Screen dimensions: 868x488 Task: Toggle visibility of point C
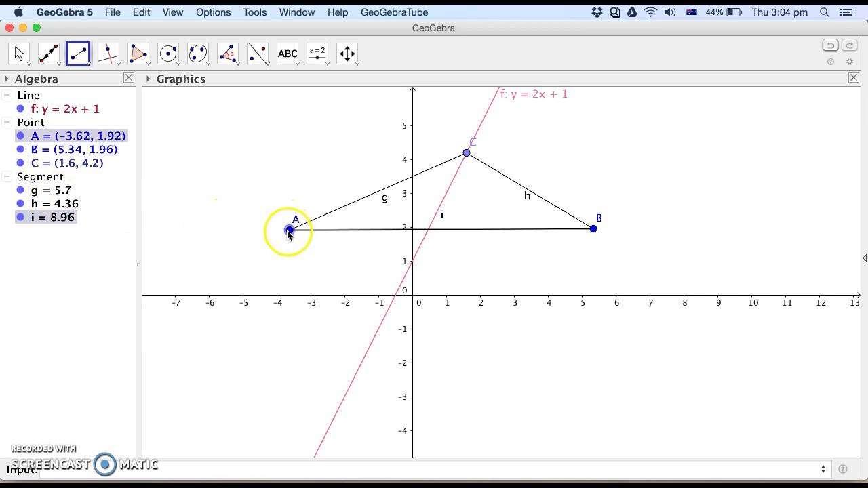[x=20, y=163]
